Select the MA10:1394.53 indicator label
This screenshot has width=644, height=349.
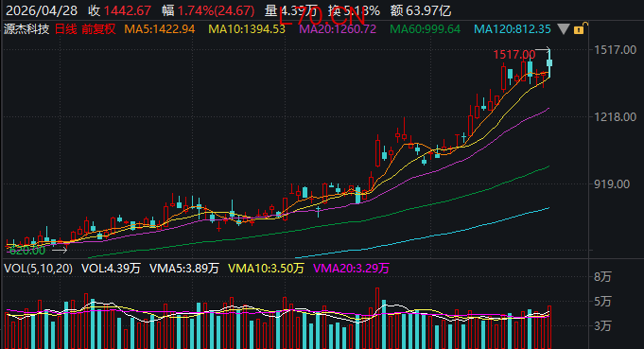(247, 29)
